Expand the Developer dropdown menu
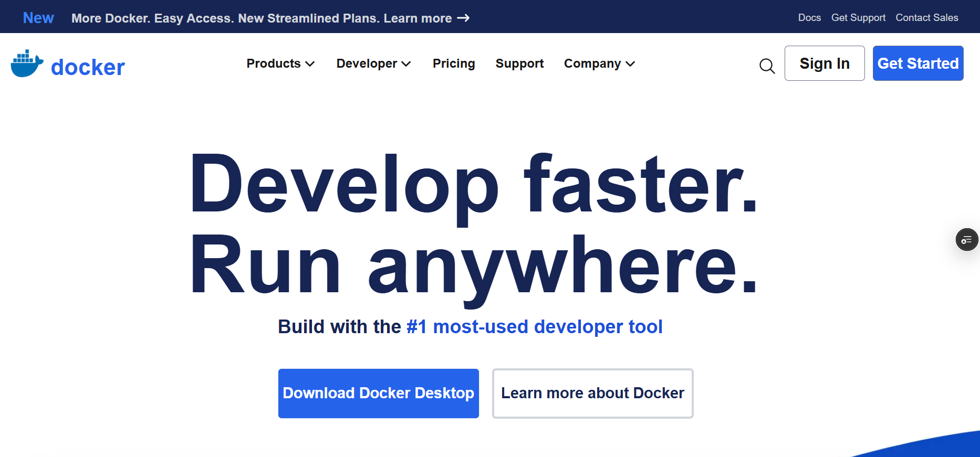 (x=373, y=63)
